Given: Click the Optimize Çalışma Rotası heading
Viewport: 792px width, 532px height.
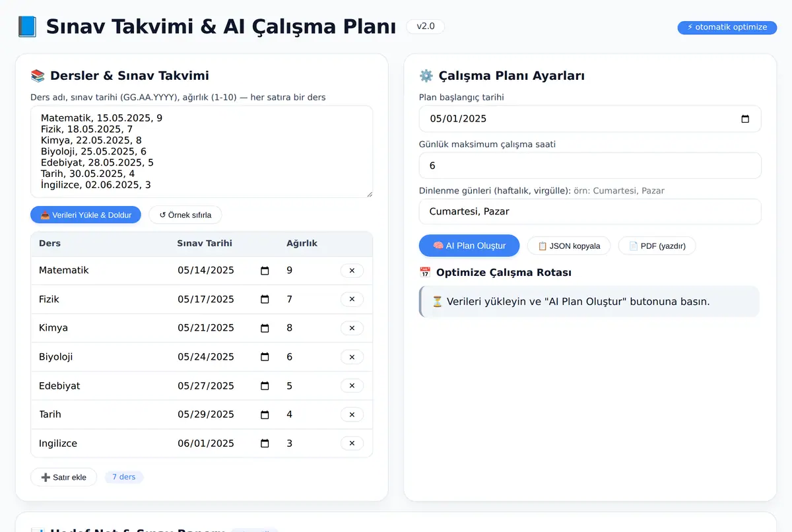Looking at the screenshot, I should 495,273.
